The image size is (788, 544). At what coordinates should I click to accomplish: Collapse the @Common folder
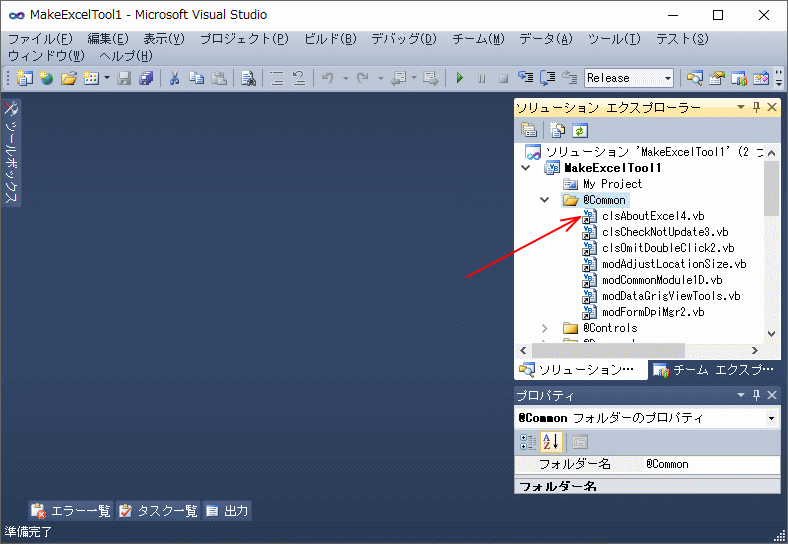pos(545,200)
